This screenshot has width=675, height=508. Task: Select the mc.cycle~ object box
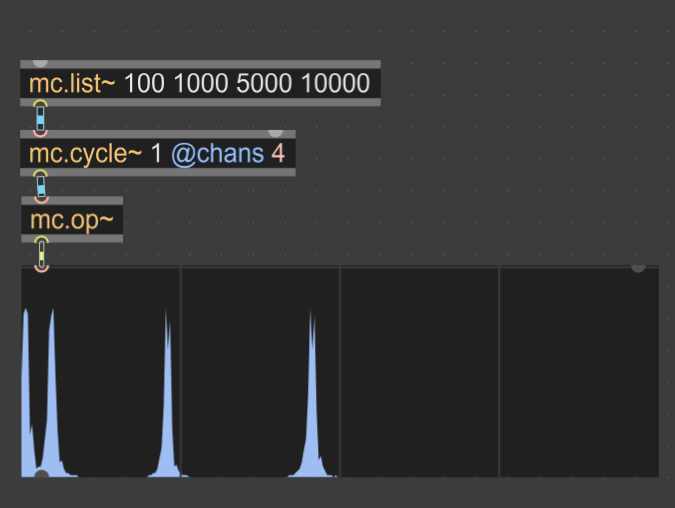[x=157, y=154]
